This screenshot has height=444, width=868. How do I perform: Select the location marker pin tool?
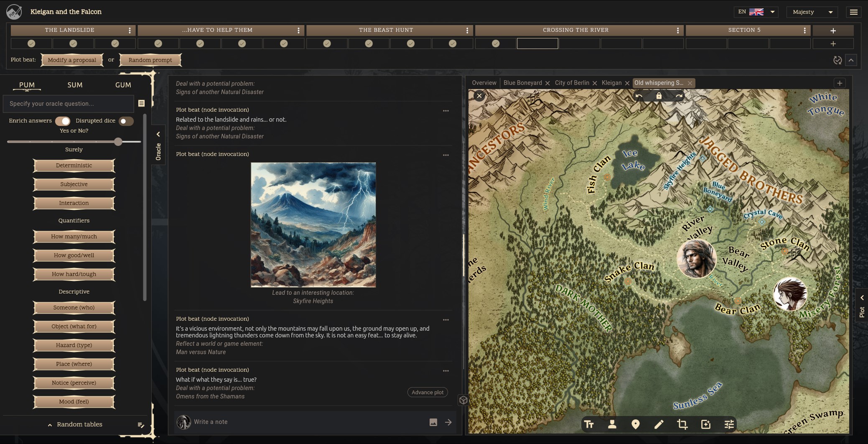(x=636, y=424)
